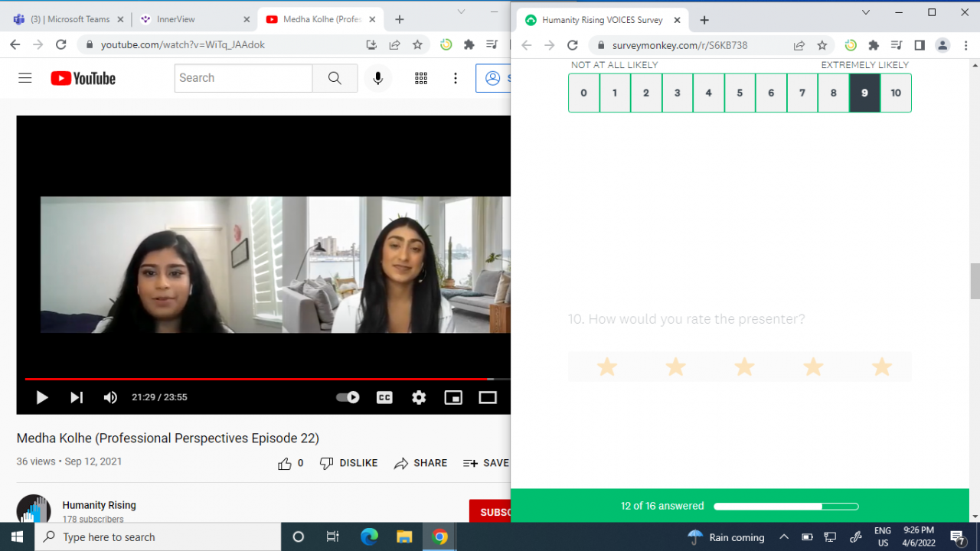This screenshot has height=551, width=980.
Task: Open Extensions puzzle in the YouTube window
Action: 469,45
